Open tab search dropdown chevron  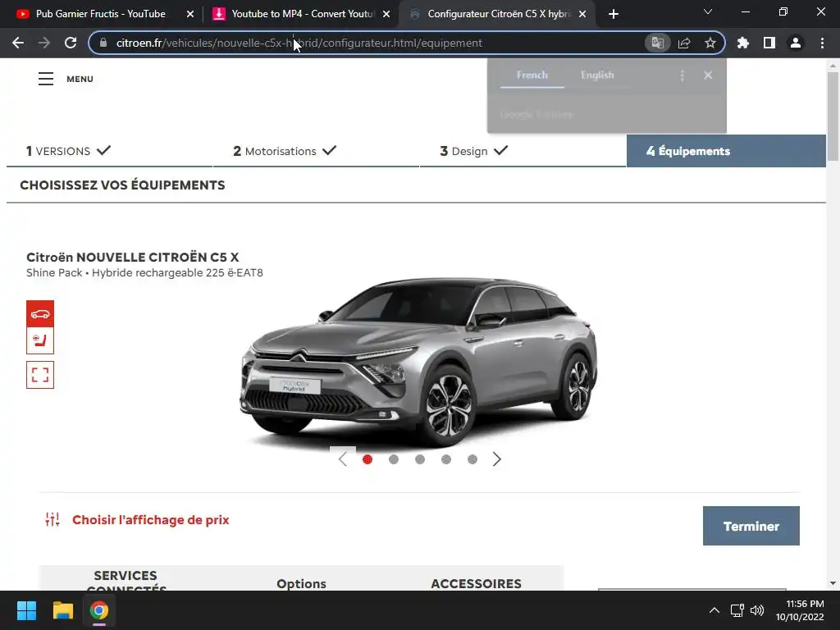tap(708, 11)
